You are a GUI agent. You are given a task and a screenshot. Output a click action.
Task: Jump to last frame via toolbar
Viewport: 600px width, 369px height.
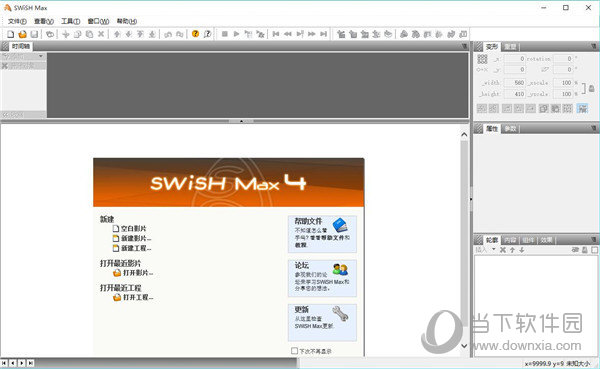(x=324, y=34)
